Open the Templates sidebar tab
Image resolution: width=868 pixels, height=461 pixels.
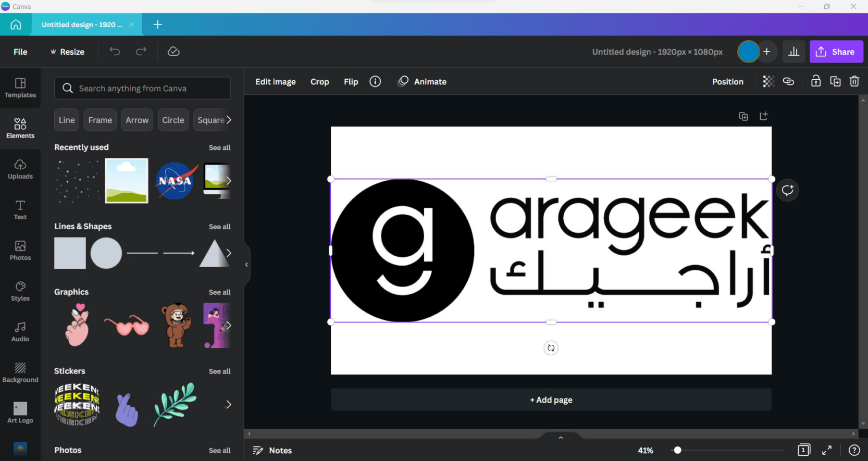coord(20,88)
